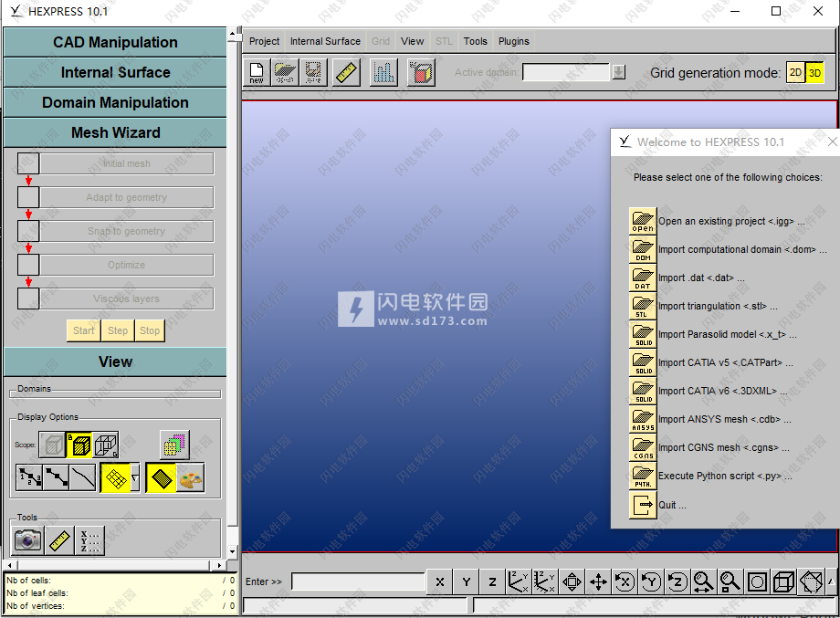Image resolution: width=840 pixels, height=618 pixels.
Task: Expand the bottom view toolbar arrow
Action: [831, 581]
